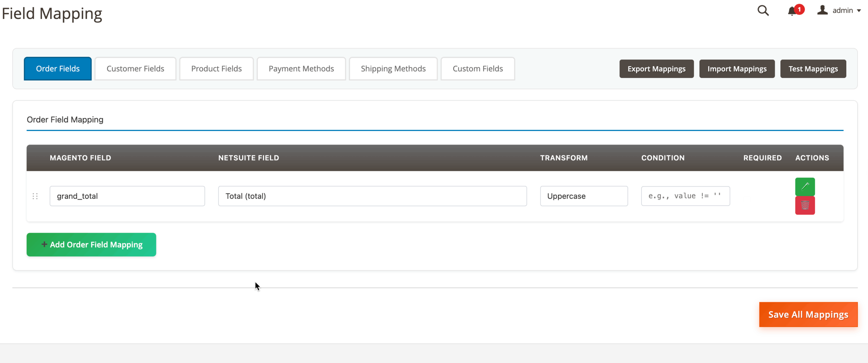Screen dimensions: 868x363
Task: Open the Uppercase transform dropdown
Action: click(x=584, y=196)
